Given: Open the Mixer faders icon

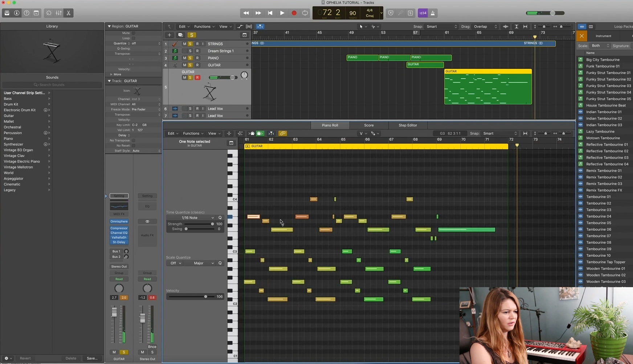Looking at the screenshot, I should click(58, 13).
